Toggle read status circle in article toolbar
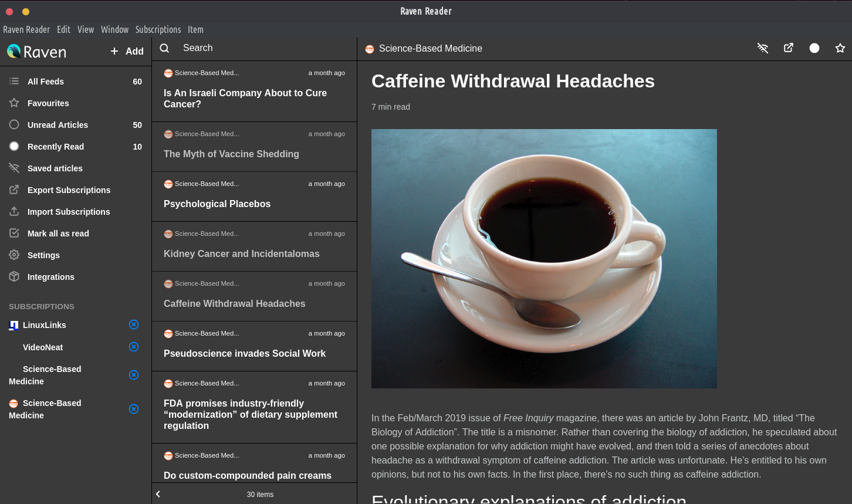Viewport: 852px width, 504px height. coord(814,48)
